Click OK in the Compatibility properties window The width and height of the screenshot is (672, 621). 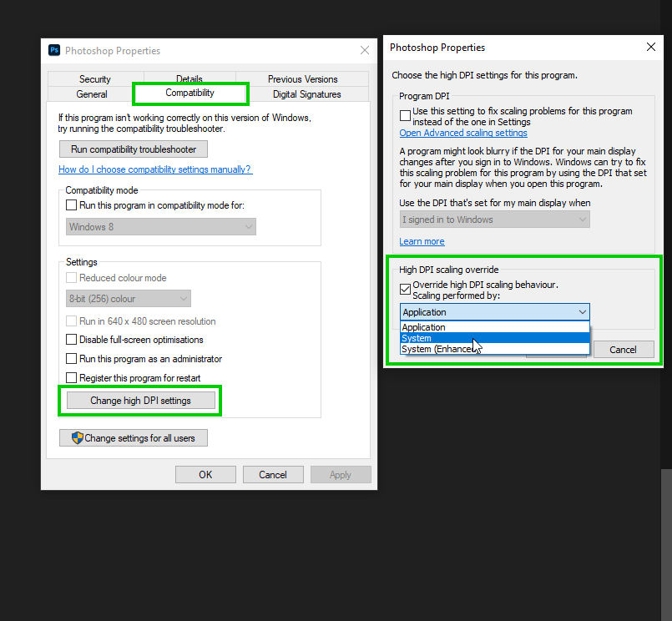click(x=205, y=474)
